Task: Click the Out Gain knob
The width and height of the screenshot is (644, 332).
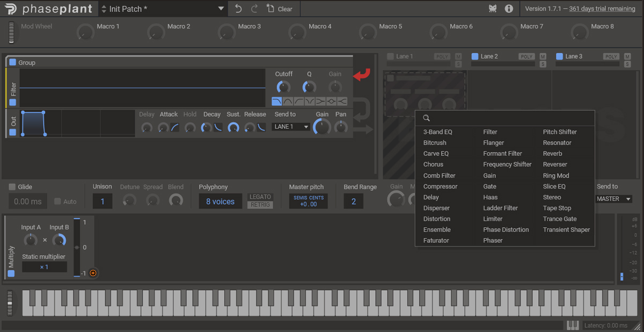Action: (321, 127)
